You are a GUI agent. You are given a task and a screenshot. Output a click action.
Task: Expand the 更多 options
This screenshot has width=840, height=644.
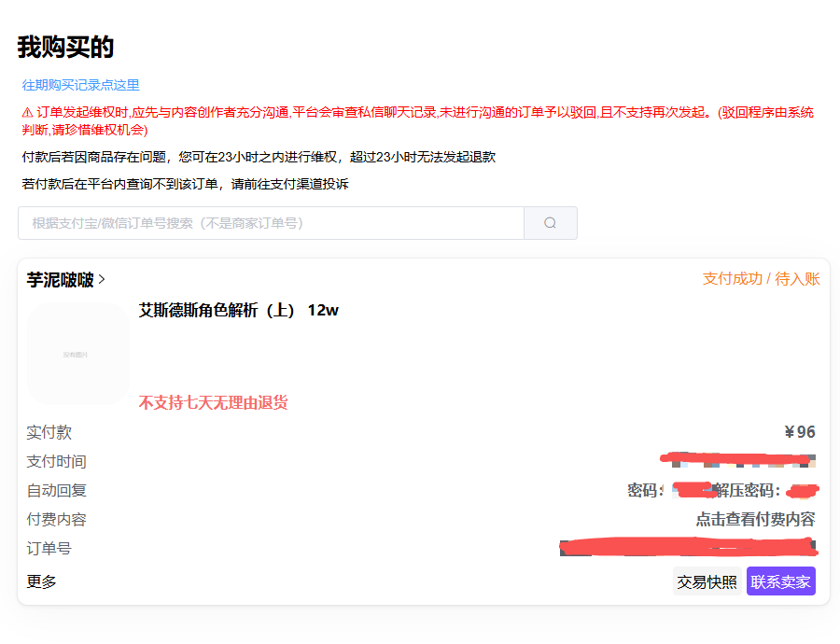tap(42, 581)
